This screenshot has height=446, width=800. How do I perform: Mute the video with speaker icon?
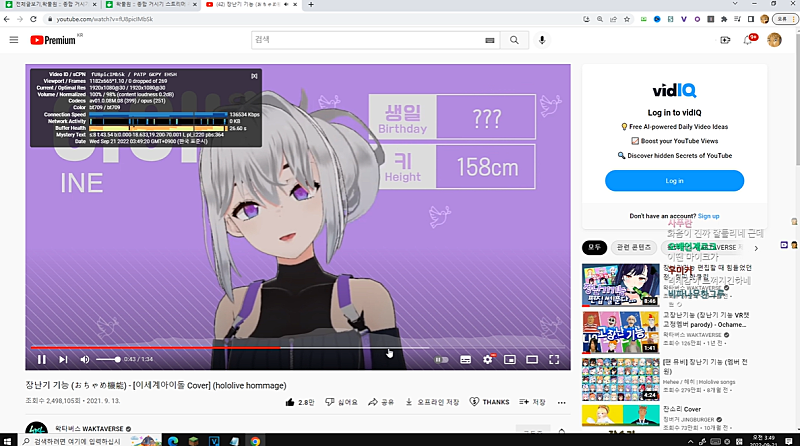(x=85, y=359)
